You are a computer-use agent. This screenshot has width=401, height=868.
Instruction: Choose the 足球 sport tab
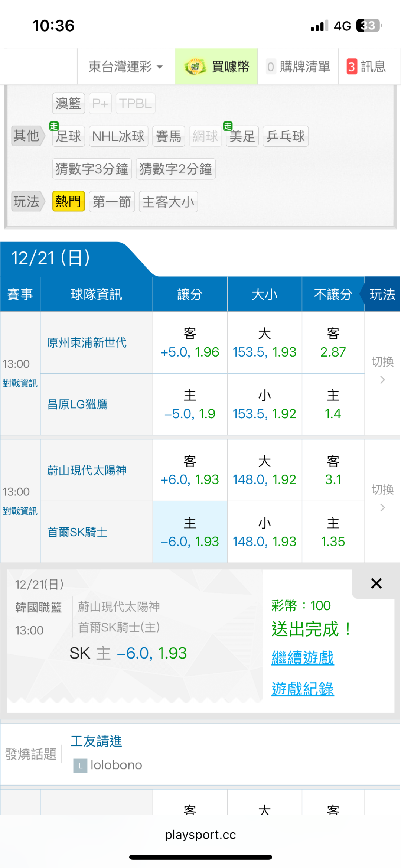[68, 136]
